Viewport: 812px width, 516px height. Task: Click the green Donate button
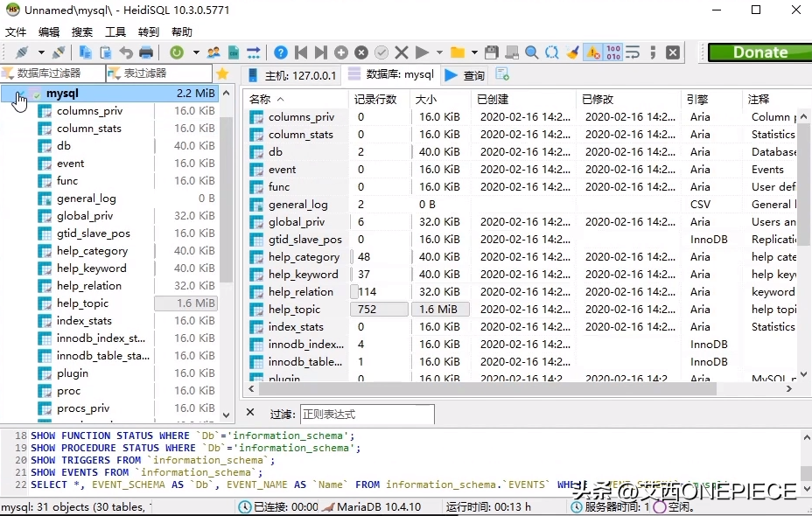[759, 52]
